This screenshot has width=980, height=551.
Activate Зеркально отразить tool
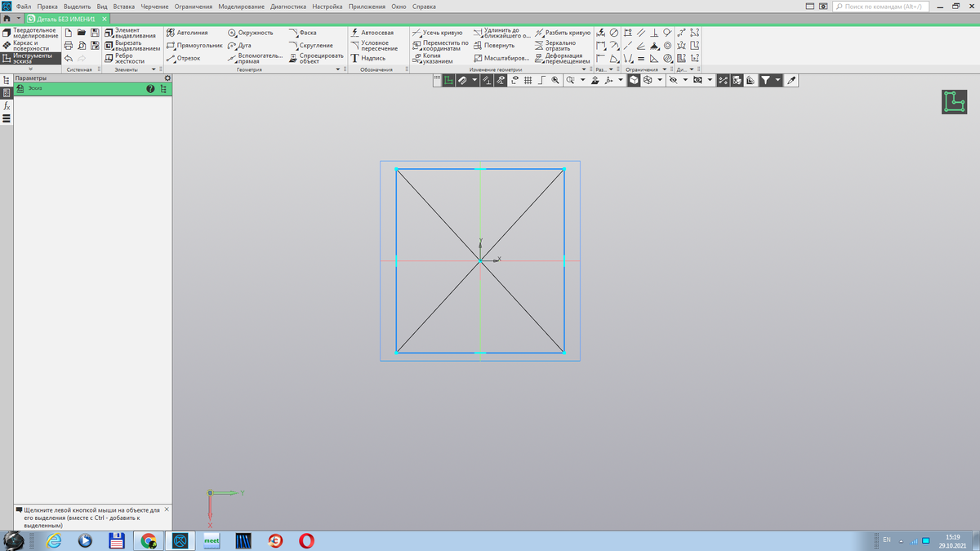555,46
